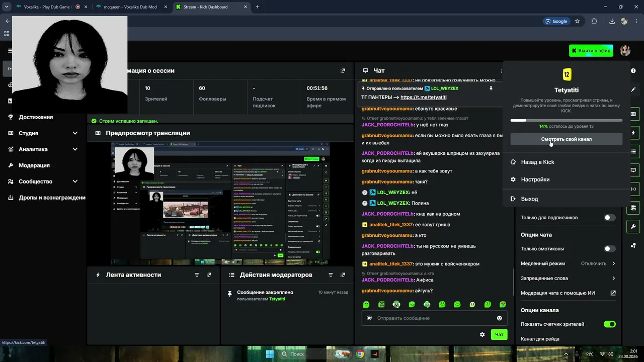Pop out the Действия модераторов panel
This screenshot has height=362, width=644.
(x=343, y=275)
